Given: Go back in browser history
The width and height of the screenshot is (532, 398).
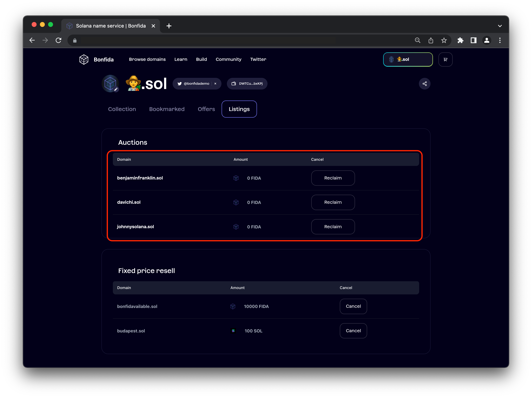Looking at the screenshot, I should coord(32,40).
